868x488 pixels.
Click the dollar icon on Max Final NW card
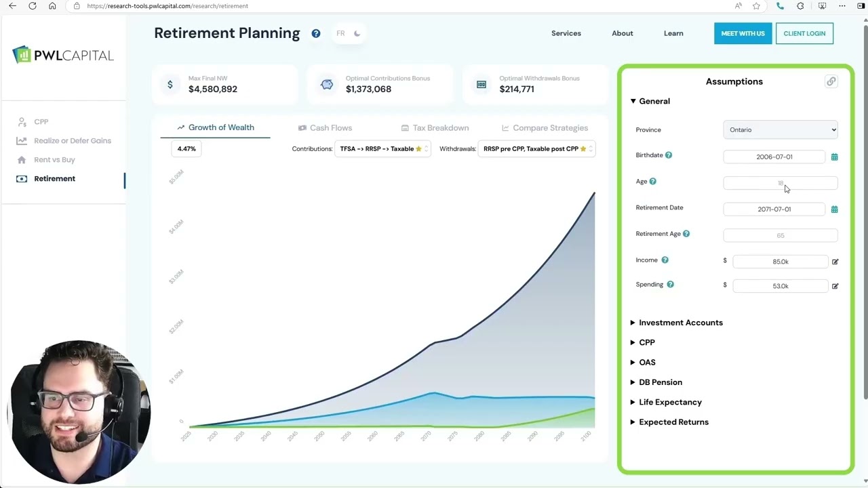170,85
